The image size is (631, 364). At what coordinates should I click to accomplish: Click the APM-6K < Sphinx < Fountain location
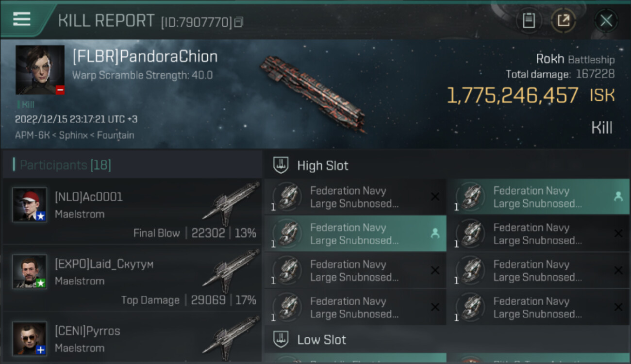point(74,135)
